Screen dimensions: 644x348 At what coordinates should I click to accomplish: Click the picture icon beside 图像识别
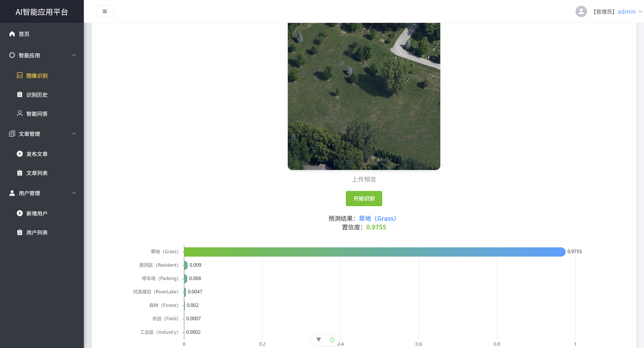pyautogui.click(x=20, y=75)
